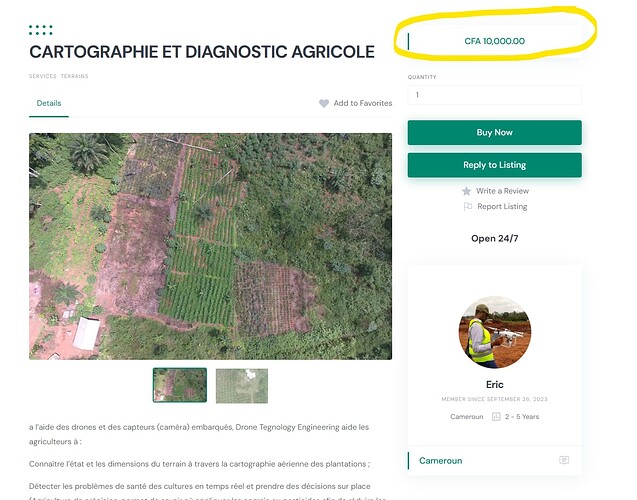Click the Add to Favorites link
637x500 pixels.
click(363, 103)
